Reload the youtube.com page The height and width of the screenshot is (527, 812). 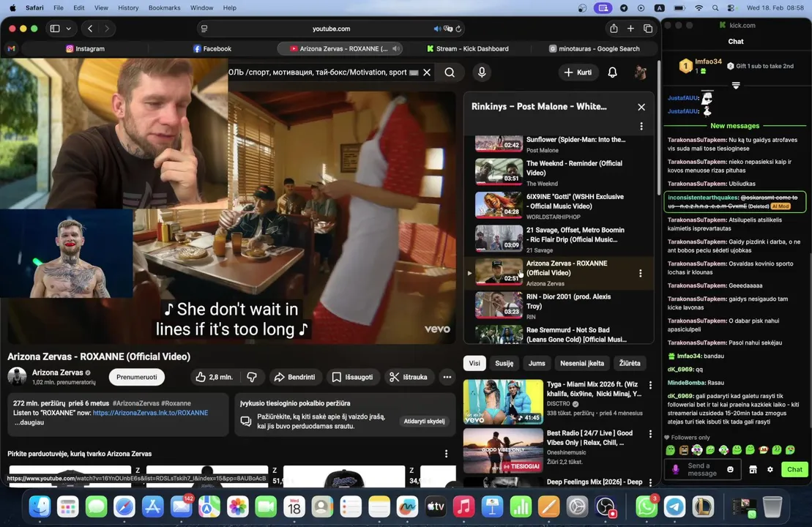(x=458, y=29)
